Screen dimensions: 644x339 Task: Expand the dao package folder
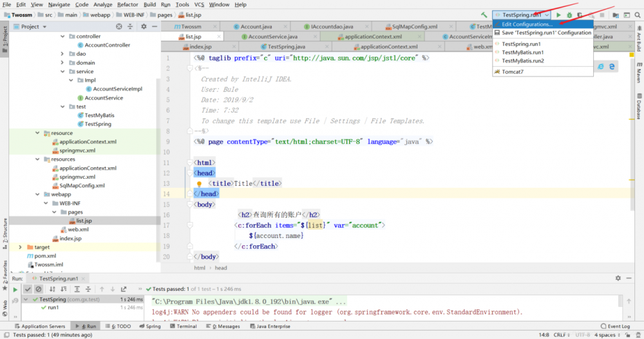click(x=62, y=54)
